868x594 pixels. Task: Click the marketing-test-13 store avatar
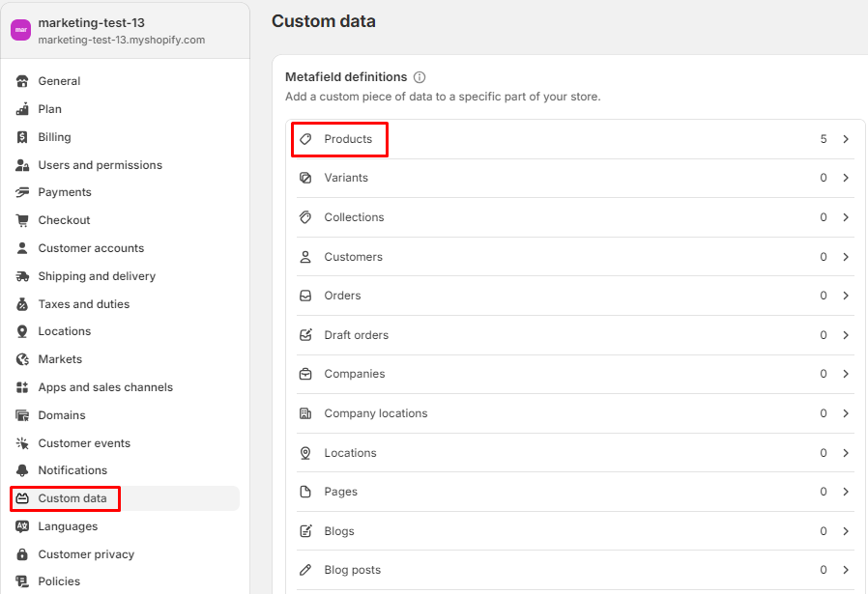[x=20, y=30]
